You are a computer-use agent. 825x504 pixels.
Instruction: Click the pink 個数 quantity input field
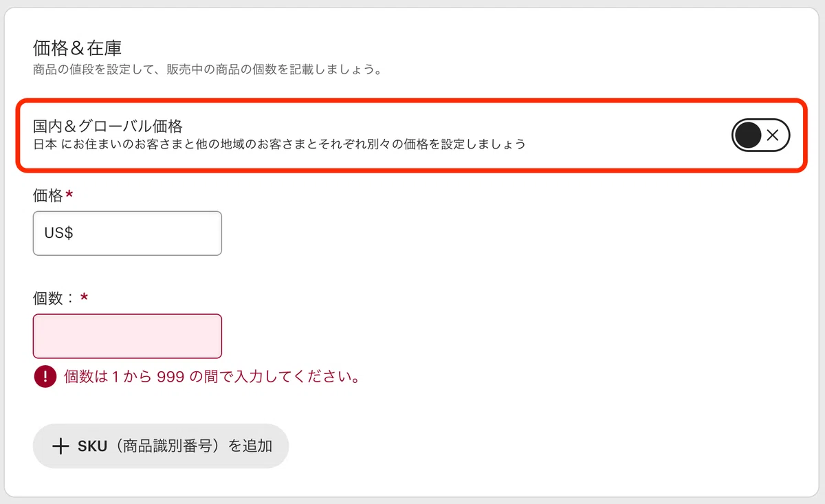click(x=127, y=336)
